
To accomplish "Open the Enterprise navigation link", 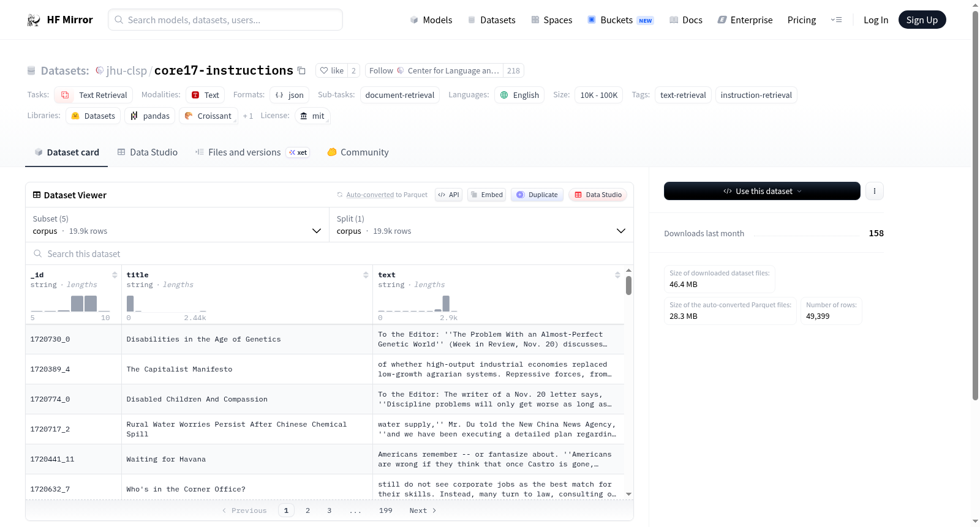I will coord(745,20).
